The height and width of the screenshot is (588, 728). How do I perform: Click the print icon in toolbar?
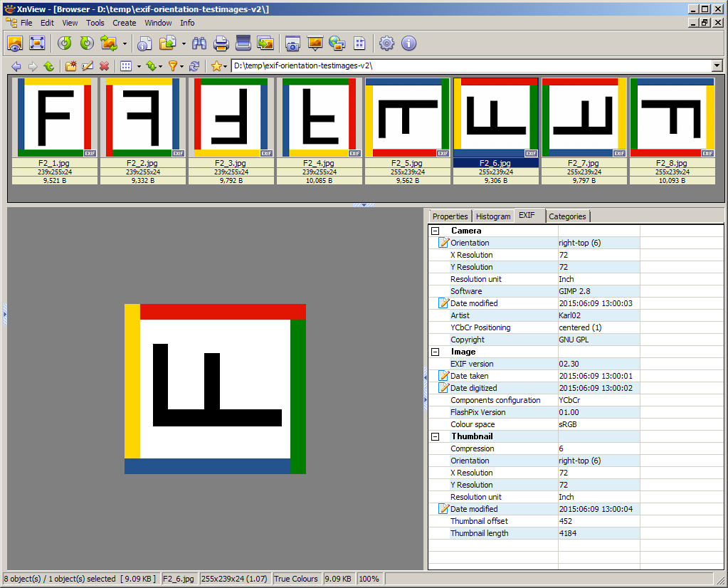point(221,43)
